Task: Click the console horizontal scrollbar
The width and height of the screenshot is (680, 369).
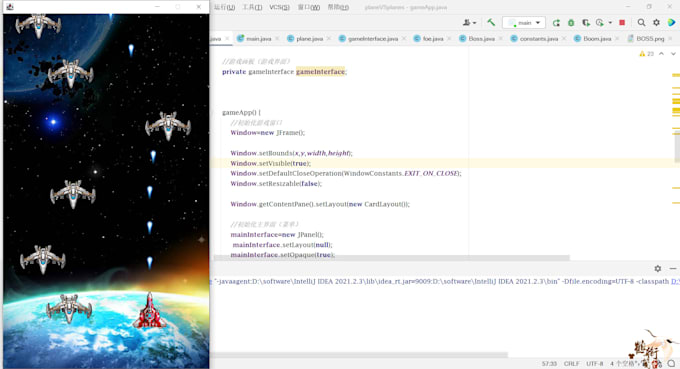Action: point(359,355)
